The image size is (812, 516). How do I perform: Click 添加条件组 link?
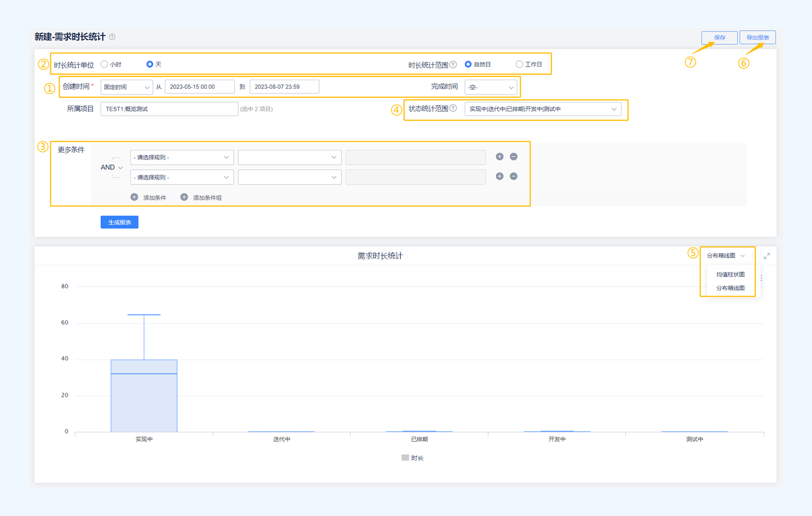coord(207,197)
